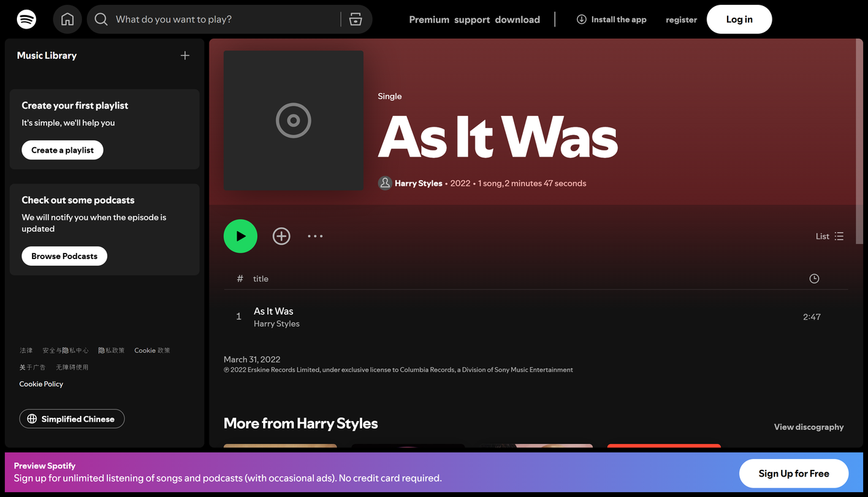Select the As It Was track title
This screenshot has height=497, width=868.
[273, 311]
